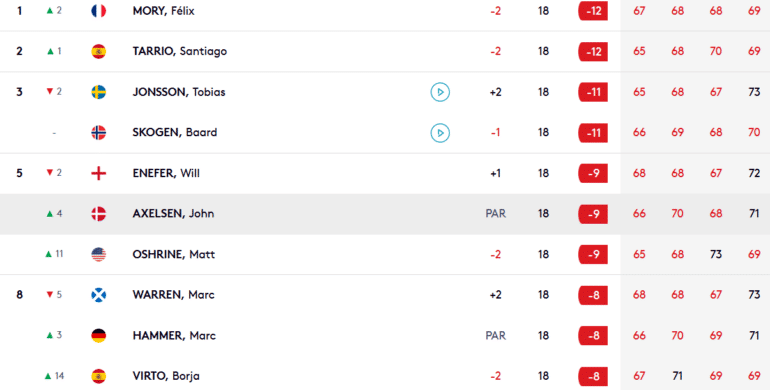Click the German flag beside Hammer
770x390 pixels.
point(99,335)
